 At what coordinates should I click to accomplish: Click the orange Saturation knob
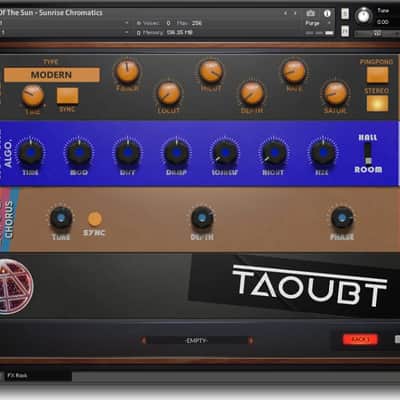coord(335,93)
